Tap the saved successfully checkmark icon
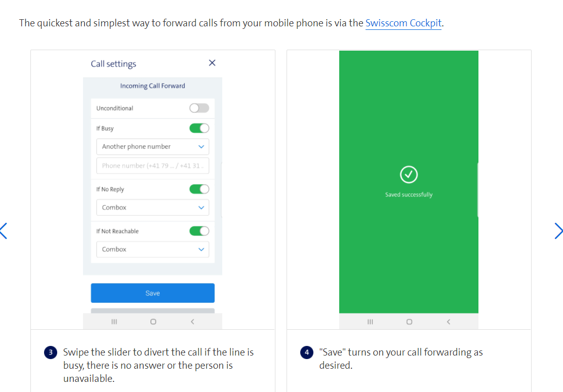This screenshot has height=392, width=563. [x=409, y=175]
